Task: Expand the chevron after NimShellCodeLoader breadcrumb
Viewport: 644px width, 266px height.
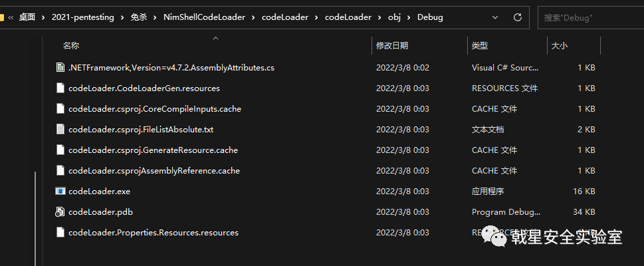Action: click(x=253, y=17)
